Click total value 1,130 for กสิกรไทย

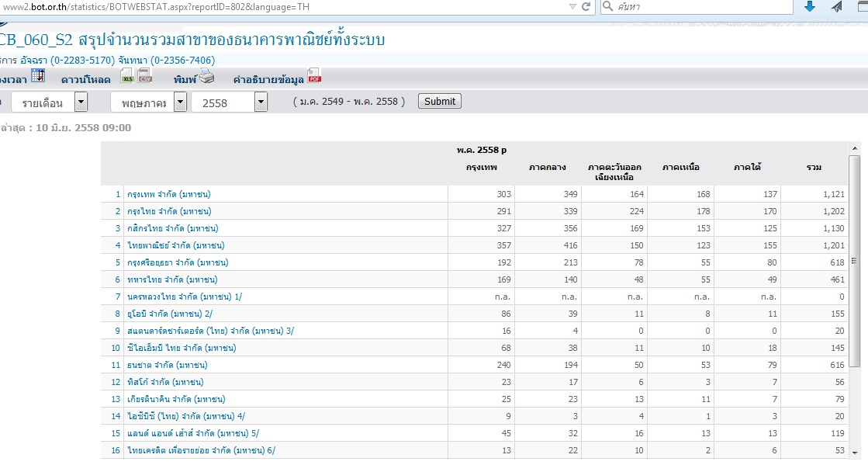point(834,228)
